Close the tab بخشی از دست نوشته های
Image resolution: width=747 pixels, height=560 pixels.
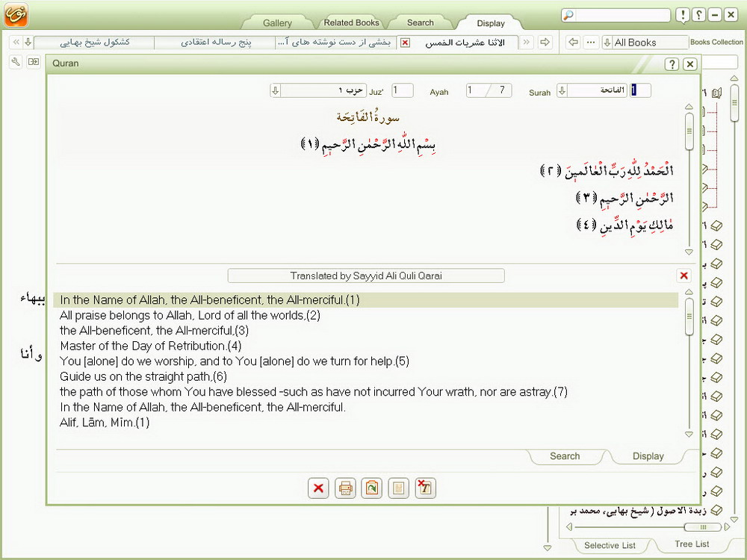[405, 43]
